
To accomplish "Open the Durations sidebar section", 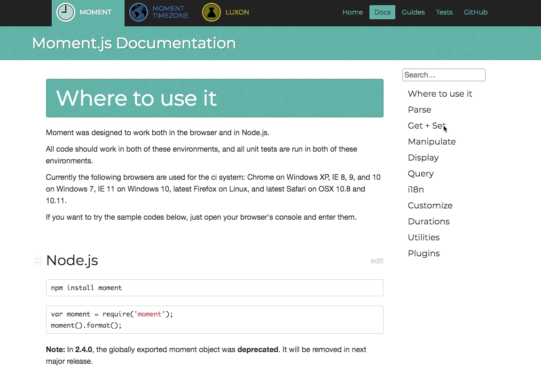I will tap(429, 222).
